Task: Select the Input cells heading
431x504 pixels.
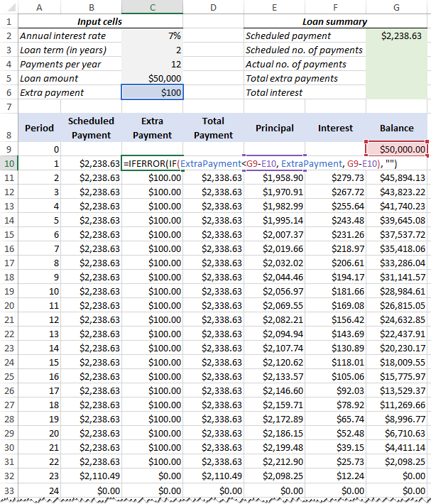Action: tap(100, 21)
